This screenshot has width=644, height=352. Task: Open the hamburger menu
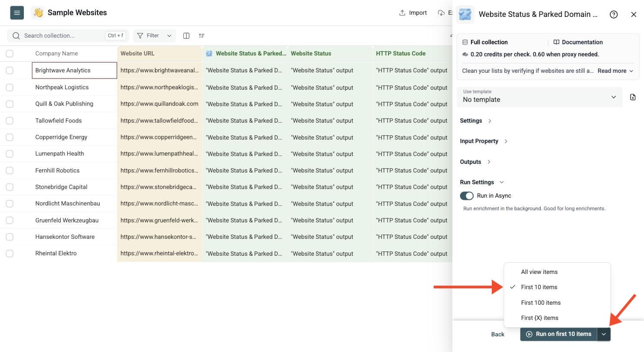(17, 13)
